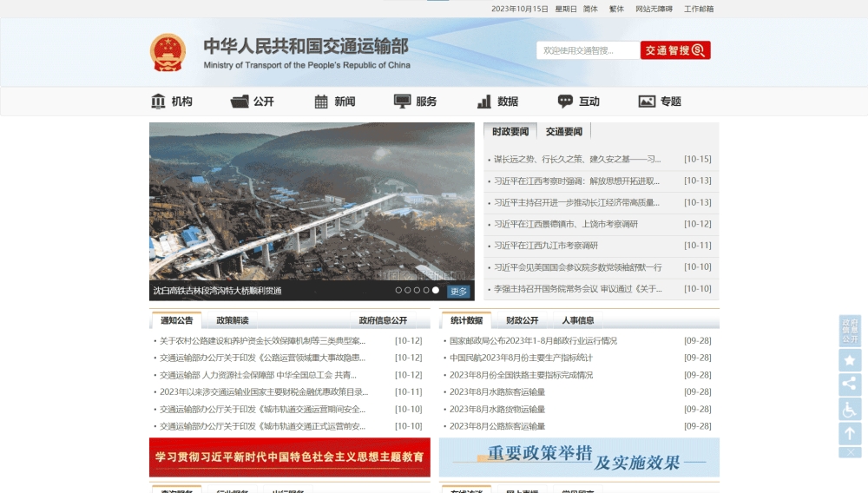Open 2023年8月水路货物运输量

[x=497, y=410]
